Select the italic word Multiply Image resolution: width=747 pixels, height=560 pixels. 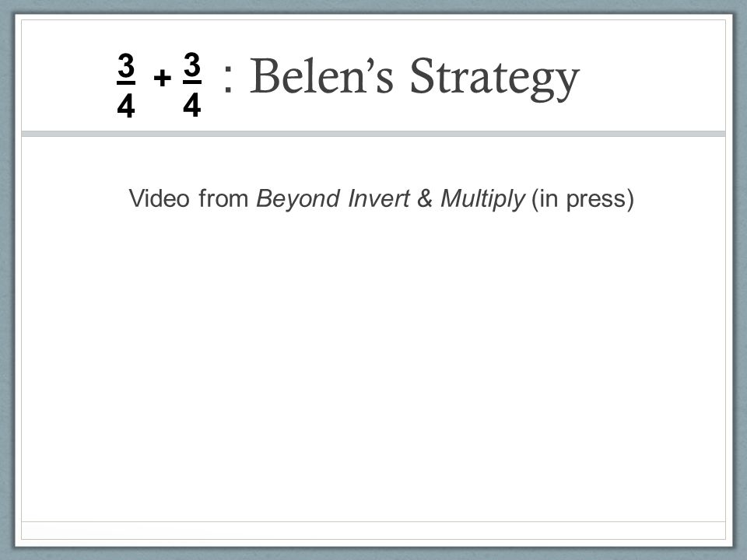tap(482, 199)
